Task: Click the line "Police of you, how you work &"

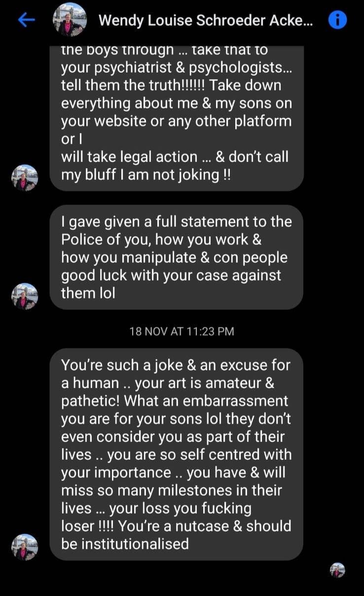Action: (161, 239)
